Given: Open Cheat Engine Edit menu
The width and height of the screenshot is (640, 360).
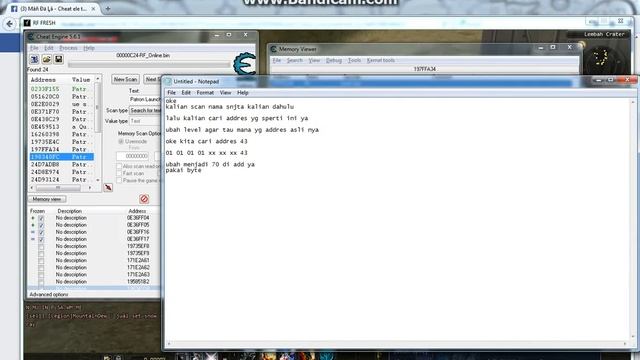Looking at the screenshot, I should pyautogui.click(x=49, y=48).
